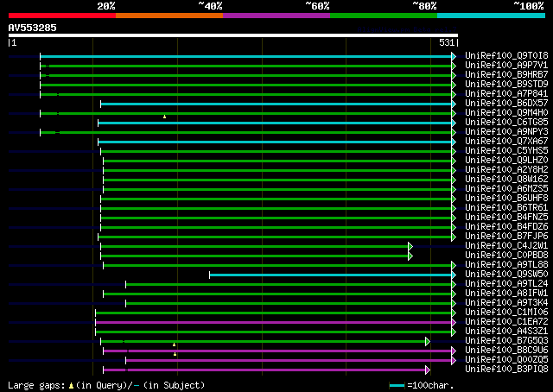Click the UniRef100_Q8W162 label

(506, 180)
